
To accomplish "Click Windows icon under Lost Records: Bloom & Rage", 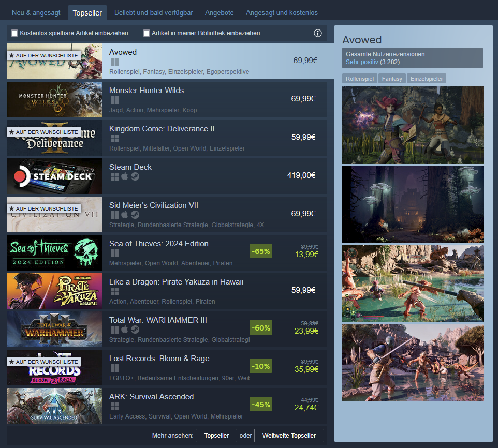I will tap(114, 368).
